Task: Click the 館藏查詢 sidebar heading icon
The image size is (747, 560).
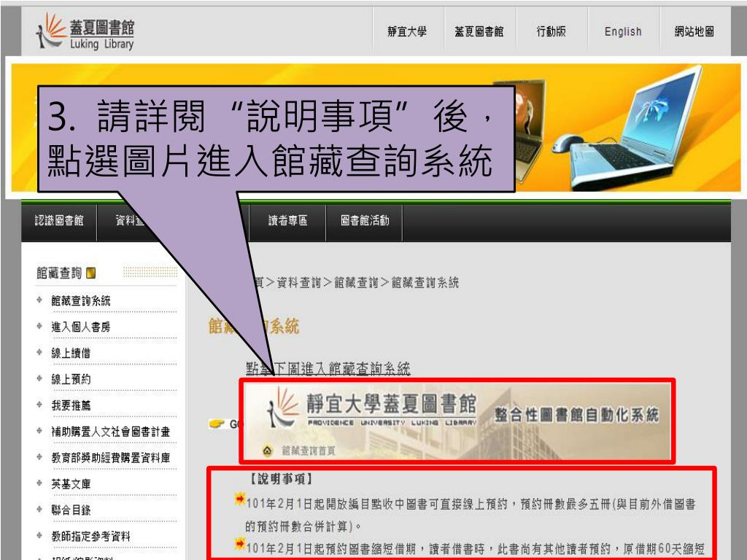Action: click(x=91, y=273)
